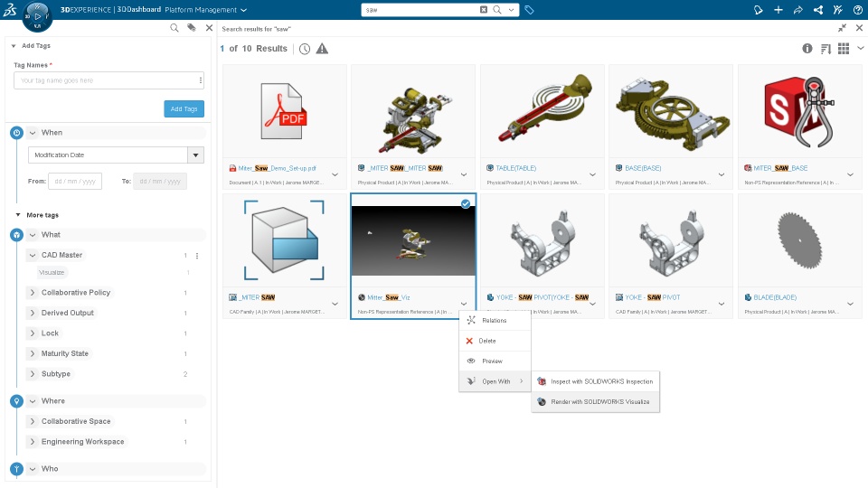Collapse the search results panel icon

click(842, 28)
